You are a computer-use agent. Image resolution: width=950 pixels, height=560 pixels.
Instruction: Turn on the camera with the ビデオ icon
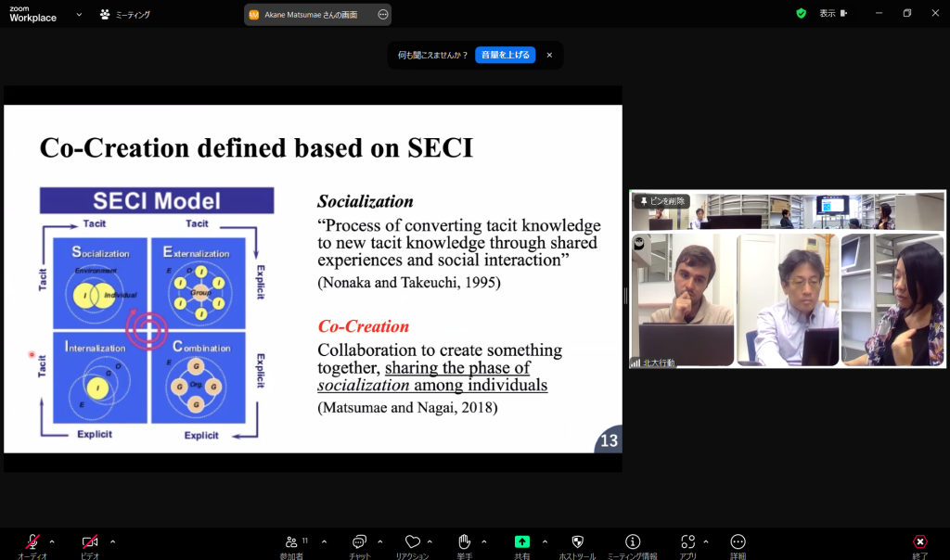90,541
